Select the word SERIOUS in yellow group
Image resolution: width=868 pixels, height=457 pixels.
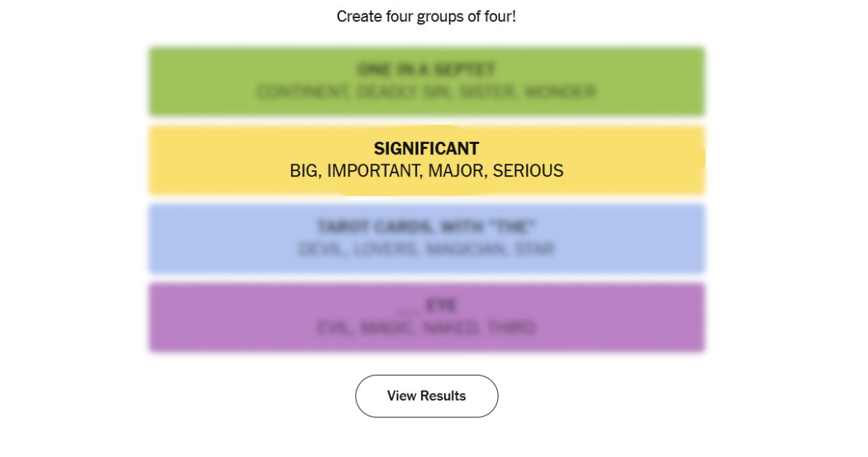(528, 170)
